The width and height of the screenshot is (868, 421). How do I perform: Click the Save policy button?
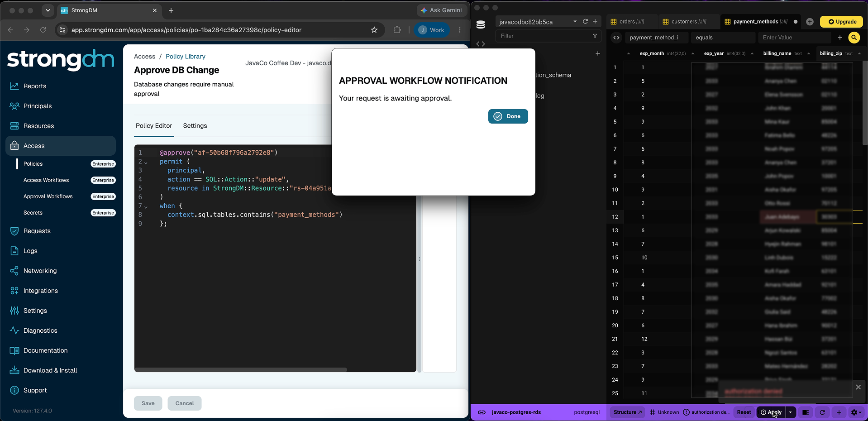pos(148,403)
